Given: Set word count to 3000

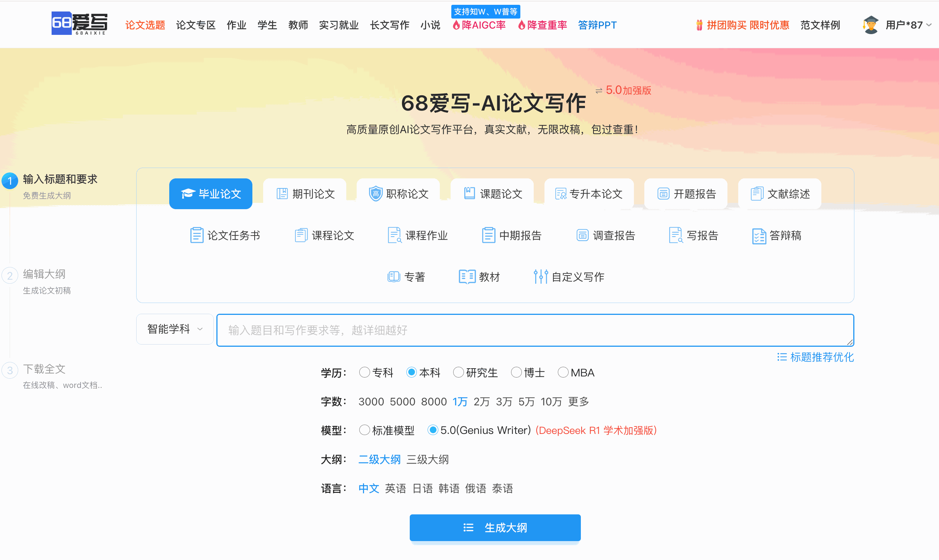Looking at the screenshot, I should click(x=371, y=402).
